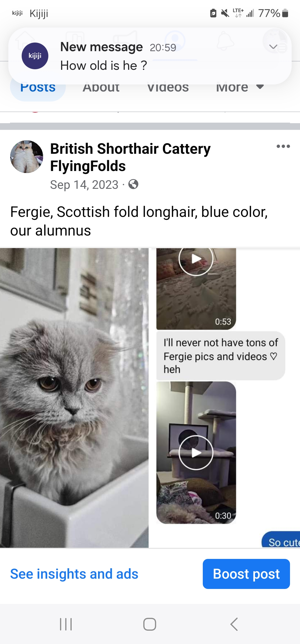Expand the Kijiji notification with chevron
Image resolution: width=300 pixels, height=644 pixels.
pyautogui.click(x=273, y=47)
